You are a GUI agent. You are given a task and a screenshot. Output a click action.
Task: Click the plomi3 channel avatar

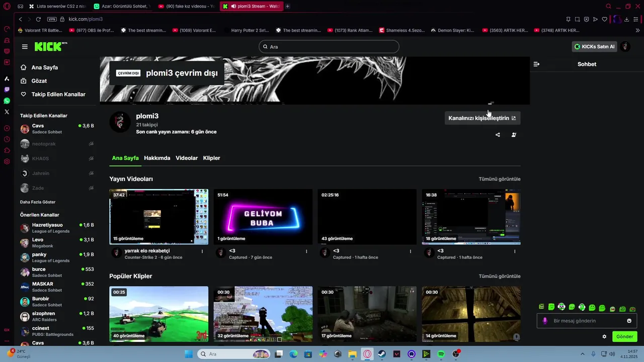click(120, 122)
